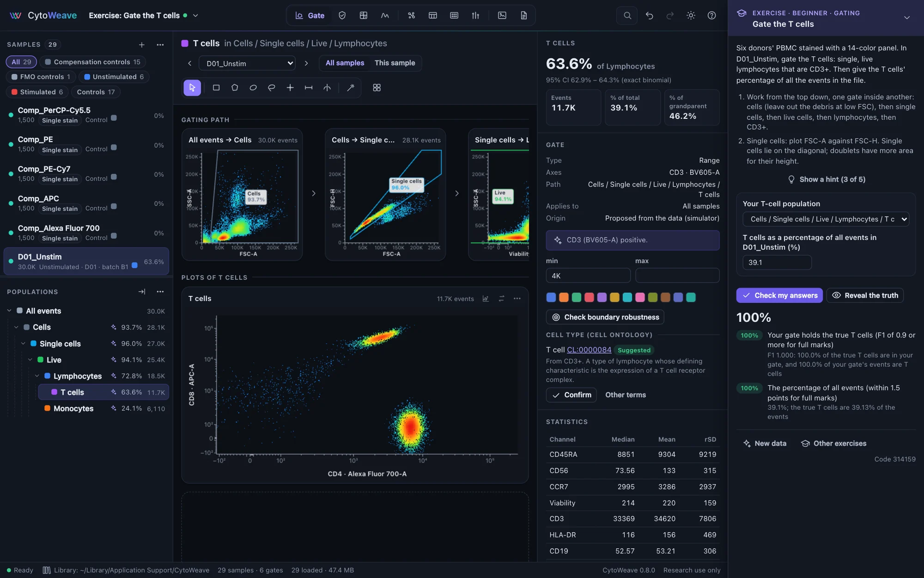The image size is (924, 578).
Task: Collapse the exercise panel header chevron
Action: 906,18
